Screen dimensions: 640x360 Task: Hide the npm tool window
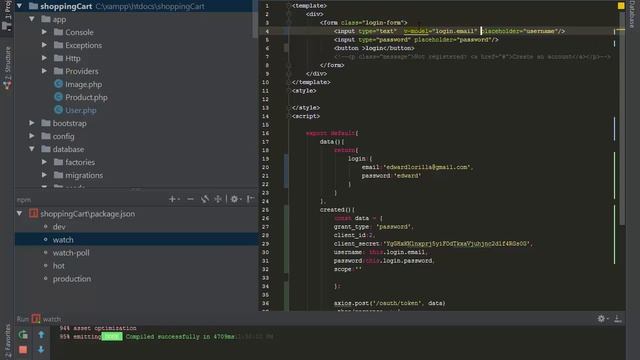pyautogui.click(x=251, y=199)
